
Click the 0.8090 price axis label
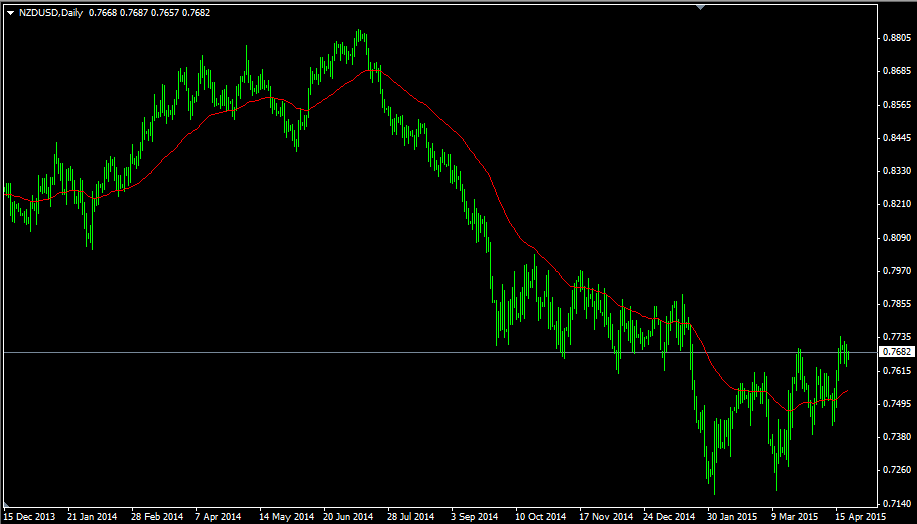click(x=897, y=237)
